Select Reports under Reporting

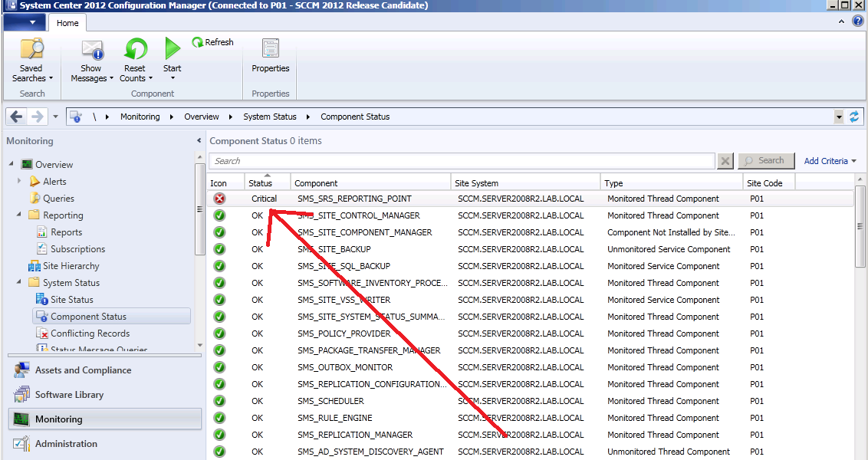coord(67,232)
